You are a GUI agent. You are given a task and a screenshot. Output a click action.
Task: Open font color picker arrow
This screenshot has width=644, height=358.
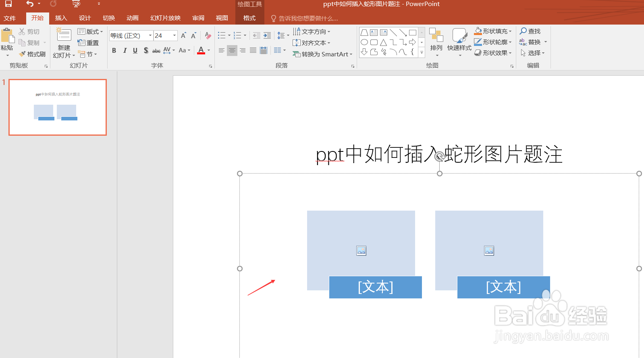click(209, 50)
